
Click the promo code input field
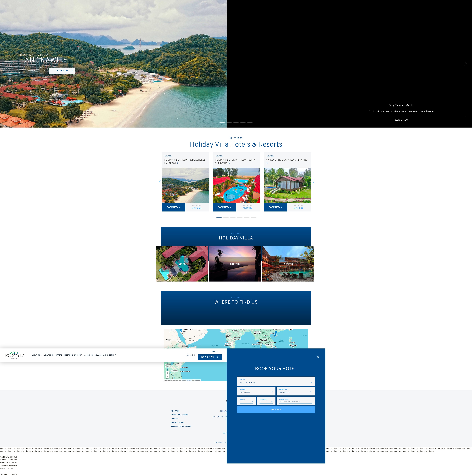click(295, 401)
